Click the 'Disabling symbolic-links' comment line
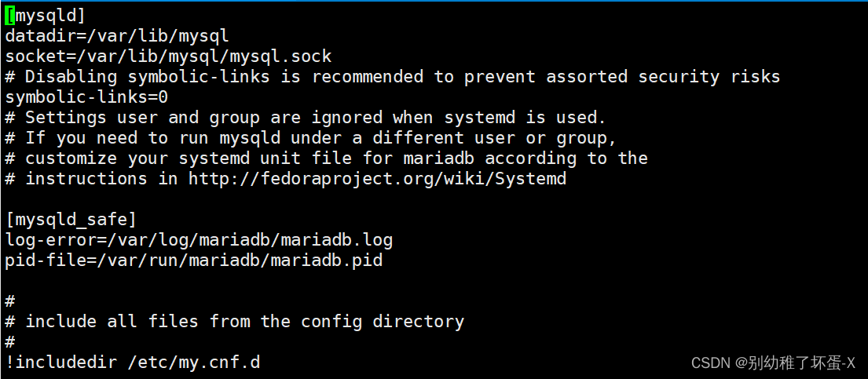868x379 pixels. (393, 77)
